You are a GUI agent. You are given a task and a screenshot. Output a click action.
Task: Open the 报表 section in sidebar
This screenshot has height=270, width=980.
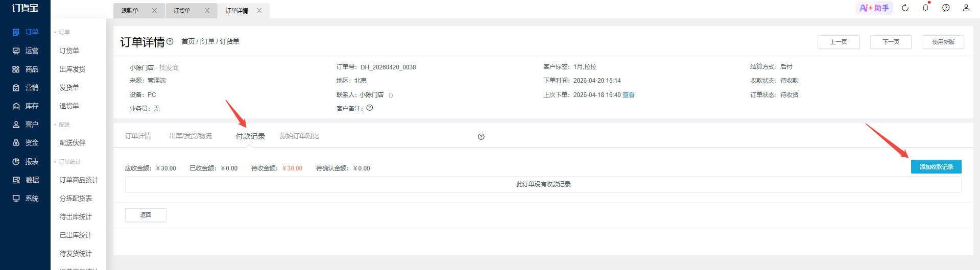click(x=26, y=162)
